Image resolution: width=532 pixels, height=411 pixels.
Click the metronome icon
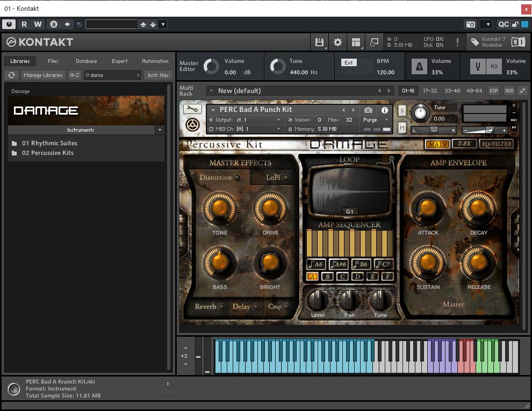(419, 66)
